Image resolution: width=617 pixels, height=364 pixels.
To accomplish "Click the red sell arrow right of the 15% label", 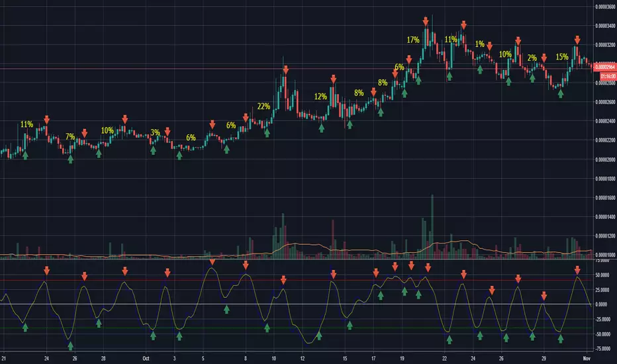I will pyautogui.click(x=577, y=40).
